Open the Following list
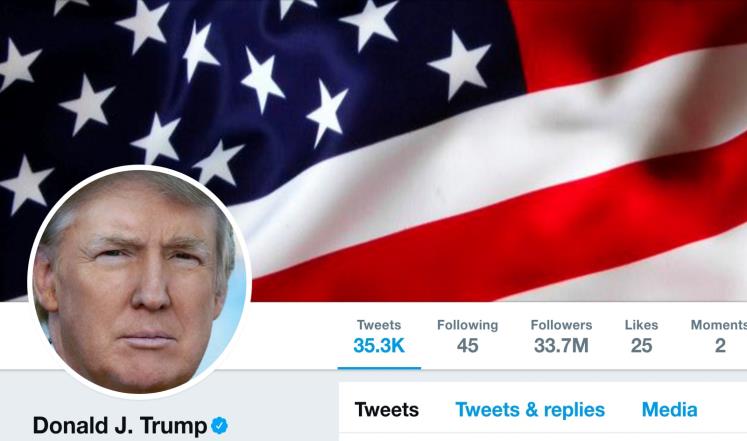 [467, 337]
